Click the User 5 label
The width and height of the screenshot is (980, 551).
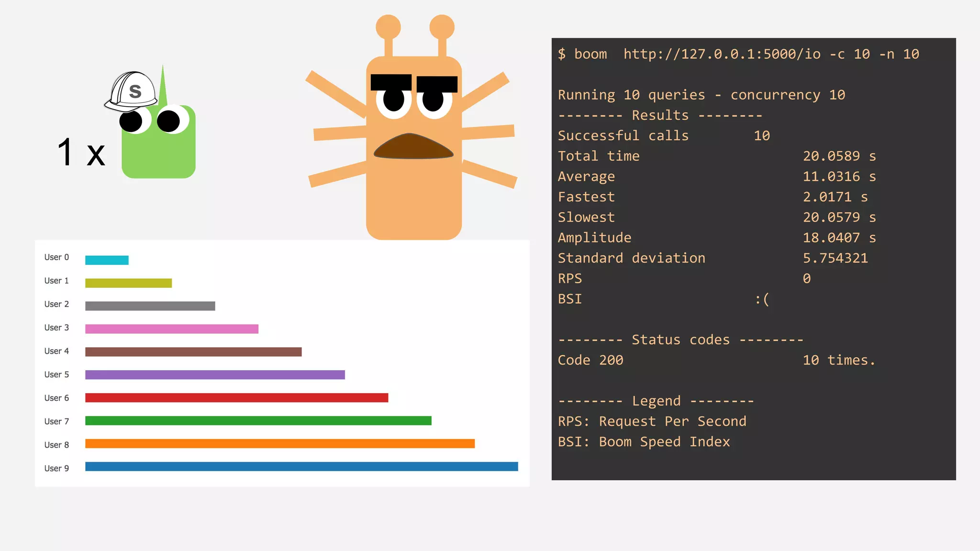click(x=56, y=375)
